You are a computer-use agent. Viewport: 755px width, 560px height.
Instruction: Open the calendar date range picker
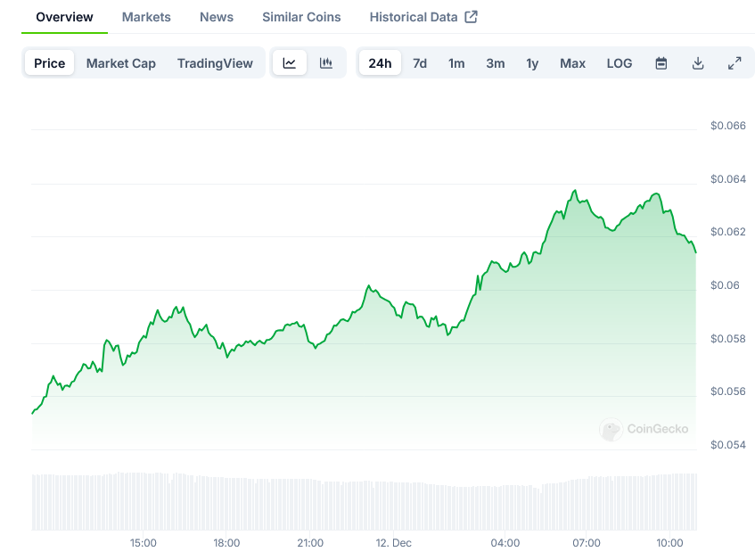[661, 63]
